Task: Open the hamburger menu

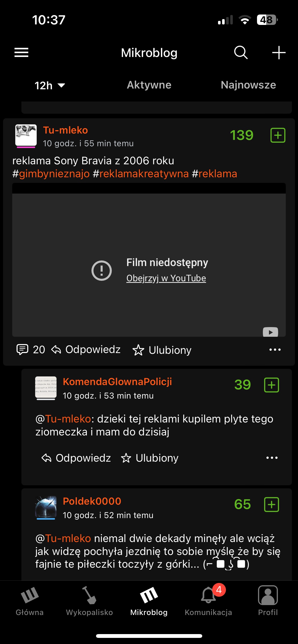Action: (21, 53)
